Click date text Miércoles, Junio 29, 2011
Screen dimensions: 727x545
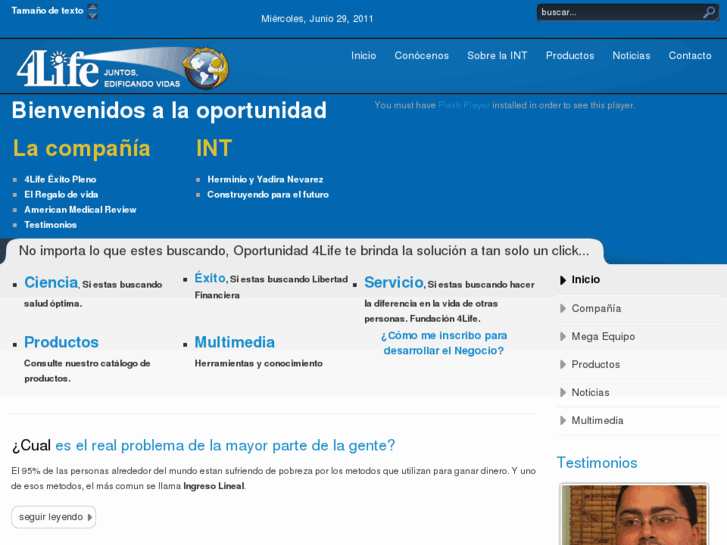coord(317,19)
